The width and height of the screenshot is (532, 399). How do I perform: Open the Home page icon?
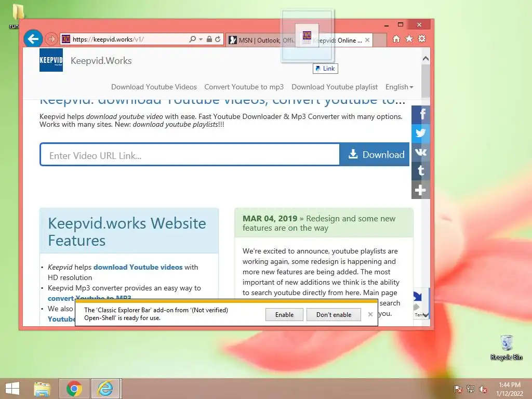click(x=396, y=38)
